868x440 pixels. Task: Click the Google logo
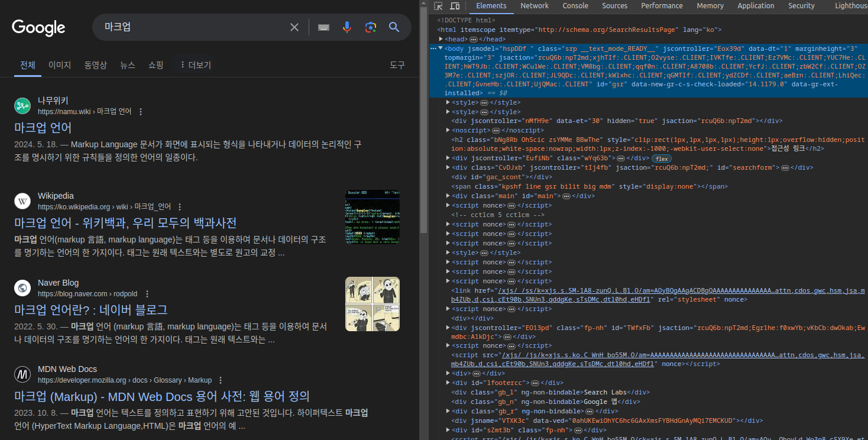point(38,28)
